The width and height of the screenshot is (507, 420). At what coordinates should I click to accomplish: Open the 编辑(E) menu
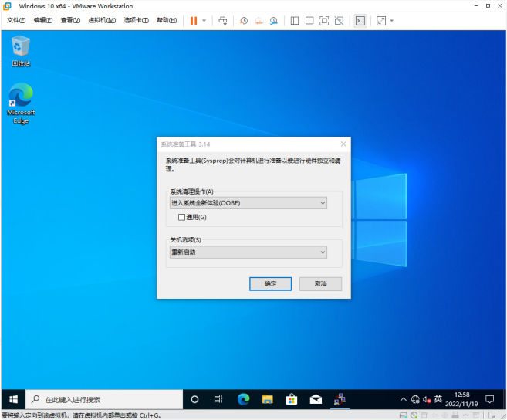click(43, 20)
